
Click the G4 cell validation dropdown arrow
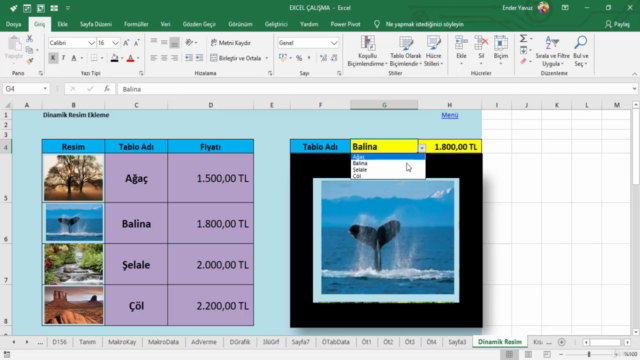[422, 148]
